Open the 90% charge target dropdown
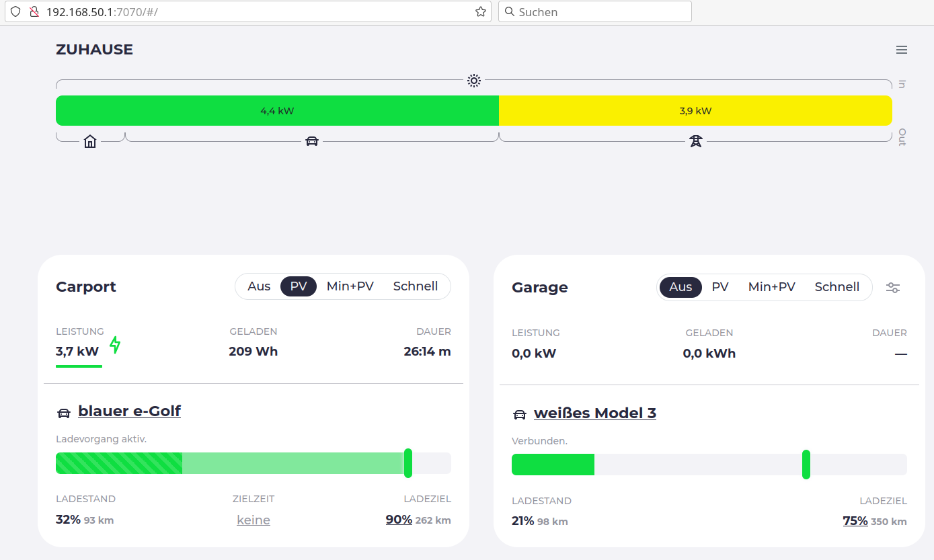The height and width of the screenshot is (560, 934). pos(399,520)
